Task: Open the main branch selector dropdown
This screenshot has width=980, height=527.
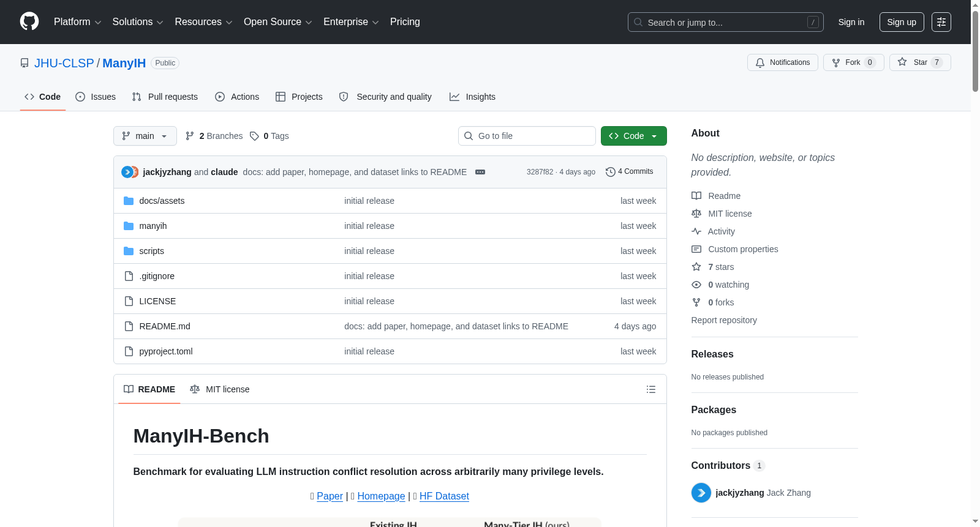Action: (x=145, y=136)
